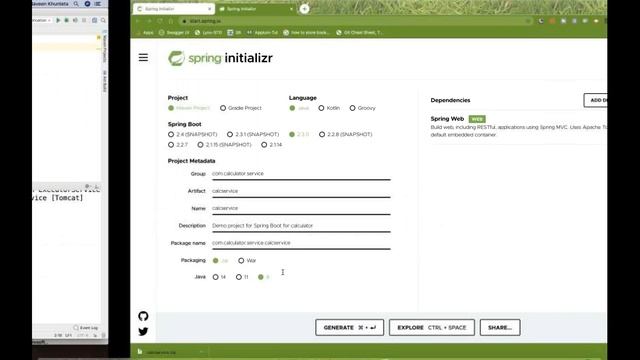The height and width of the screenshot is (360, 640).
Task: Click the browser home icon
Action: (171, 21)
